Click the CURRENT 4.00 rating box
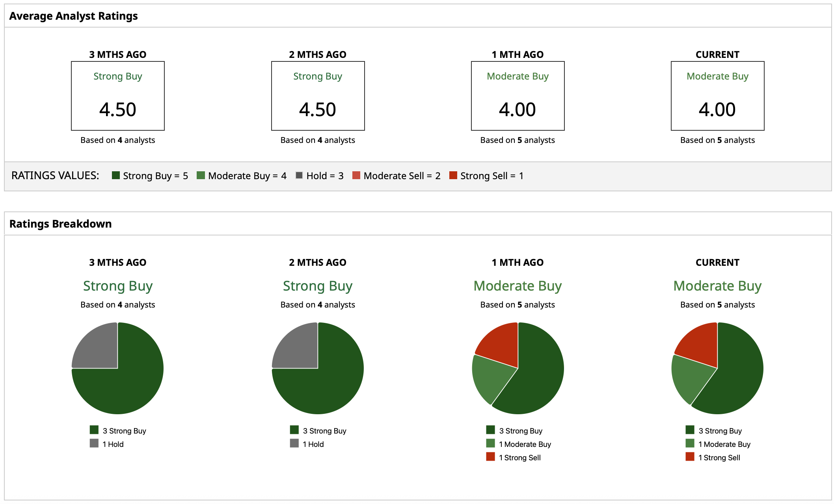 pos(717,96)
